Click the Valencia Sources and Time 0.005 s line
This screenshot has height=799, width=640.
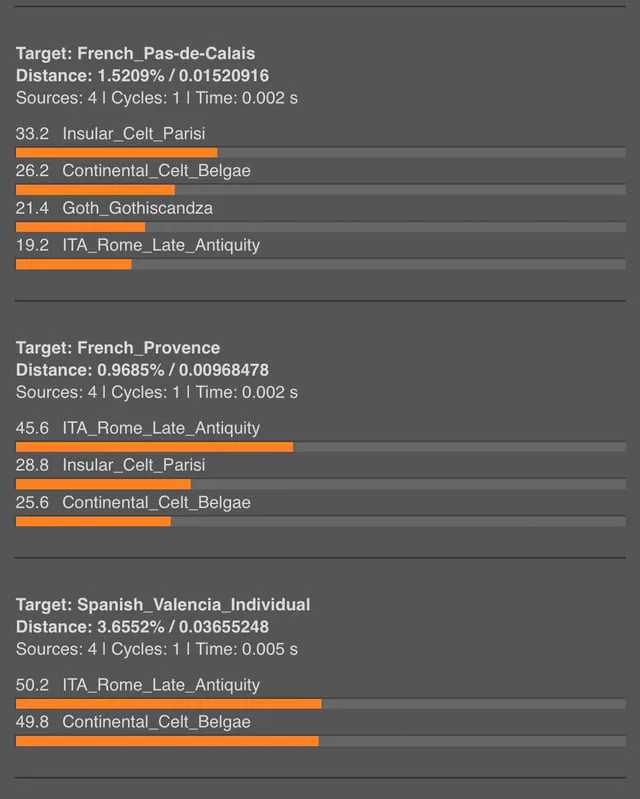point(156,649)
